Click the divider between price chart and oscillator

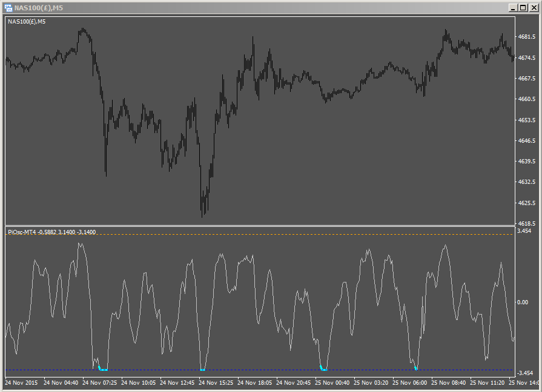(260, 226)
